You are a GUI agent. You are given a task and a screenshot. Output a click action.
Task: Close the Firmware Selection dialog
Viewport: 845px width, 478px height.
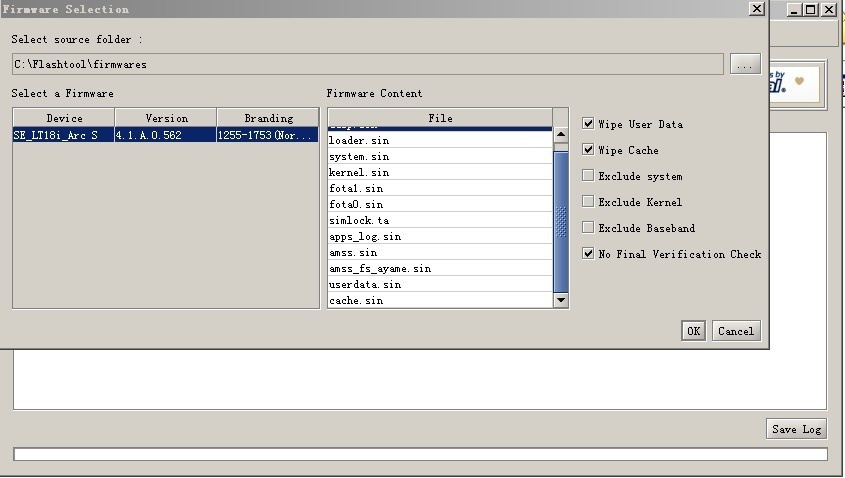[x=756, y=9]
